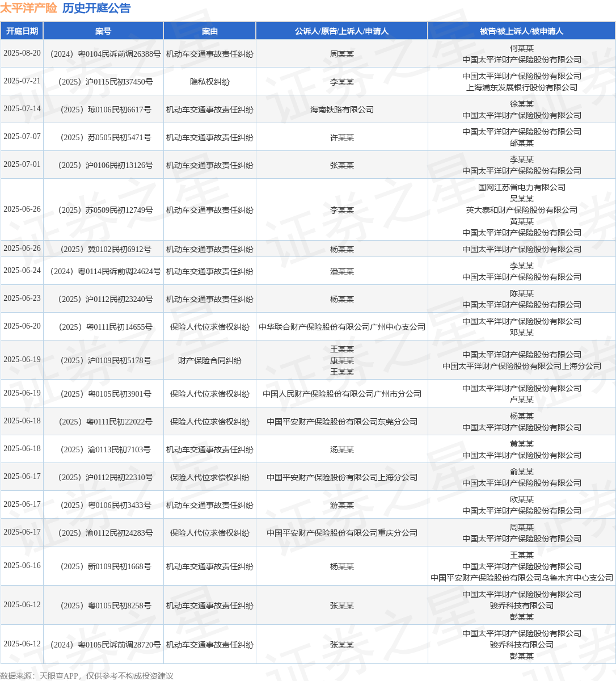Click defendant 邰某某
Image resolution: width=616 pixels, height=681 pixels.
click(x=522, y=143)
